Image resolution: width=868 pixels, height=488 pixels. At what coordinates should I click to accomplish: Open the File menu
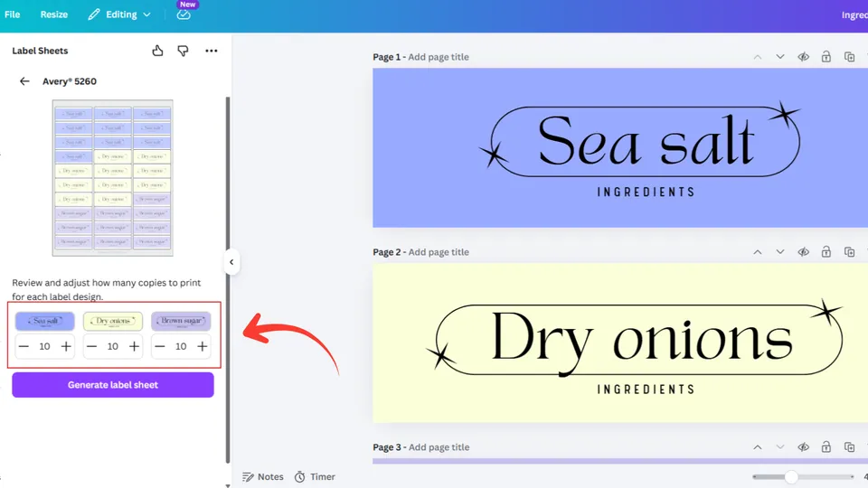12,14
